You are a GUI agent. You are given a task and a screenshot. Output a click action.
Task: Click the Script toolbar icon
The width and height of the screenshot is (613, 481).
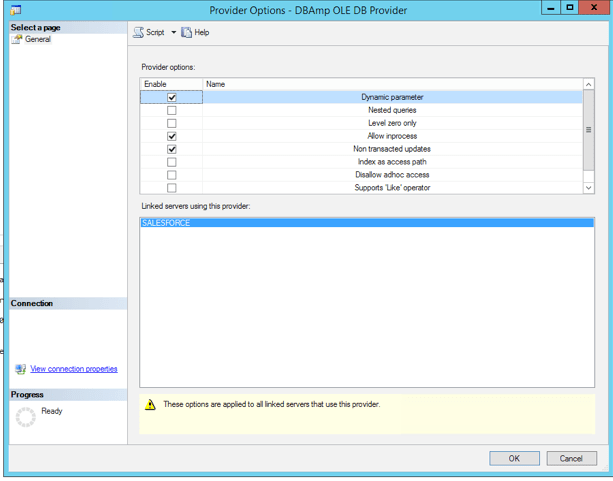[138, 33]
